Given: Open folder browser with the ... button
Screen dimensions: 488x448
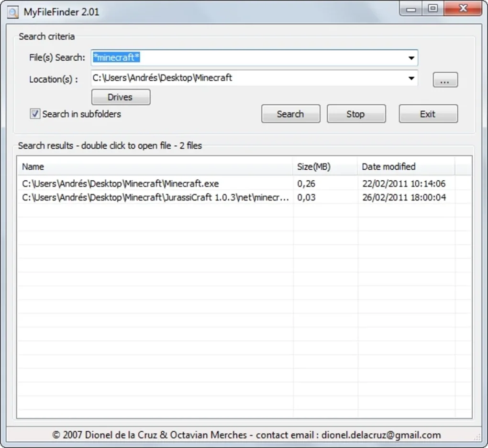Looking at the screenshot, I should (445, 80).
